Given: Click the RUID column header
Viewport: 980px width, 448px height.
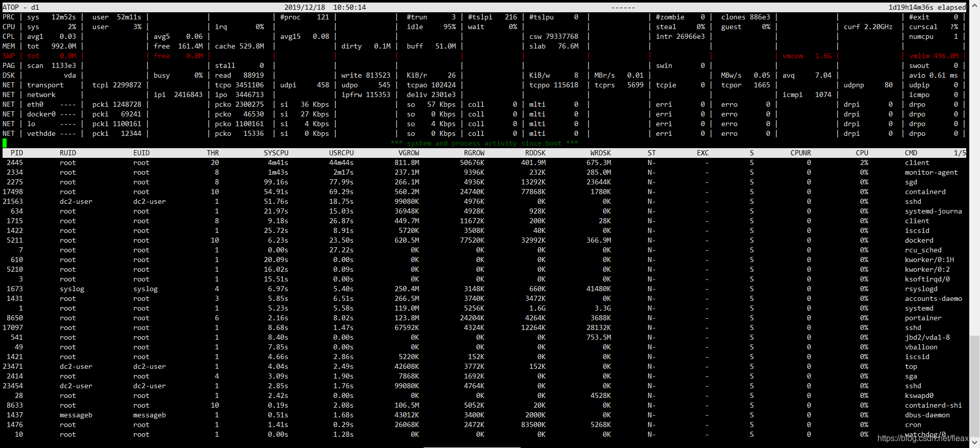Looking at the screenshot, I should coord(68,153).
